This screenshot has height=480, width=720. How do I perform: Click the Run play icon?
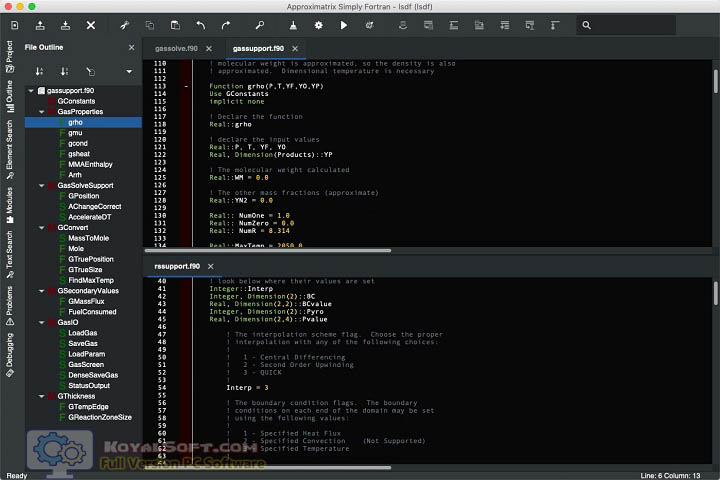coord(343,25)
